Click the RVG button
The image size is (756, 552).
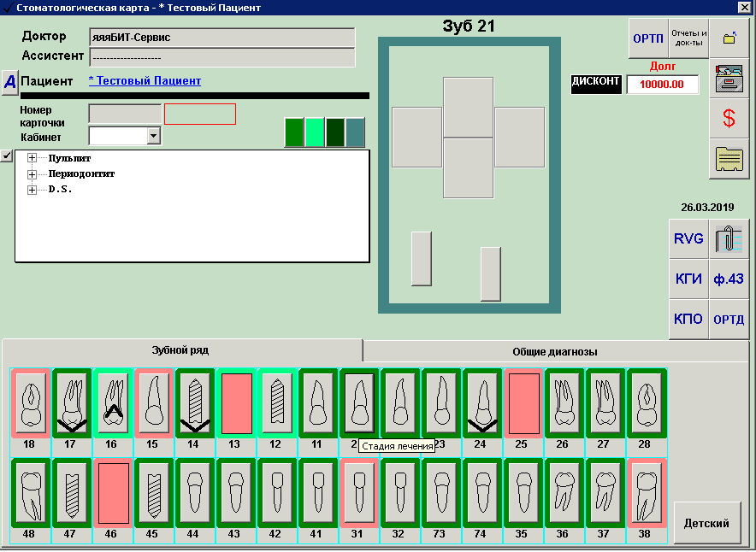(x=688, y=238)
